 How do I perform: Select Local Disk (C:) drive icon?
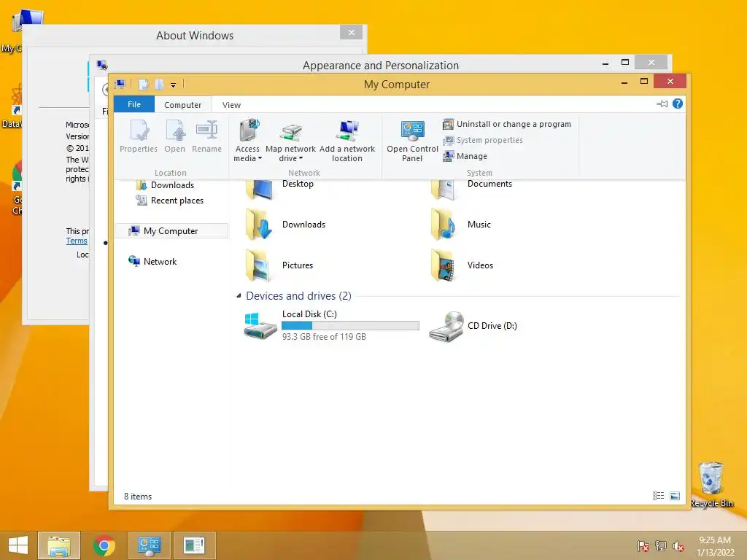pyautogui.click(x=260, y=326)
